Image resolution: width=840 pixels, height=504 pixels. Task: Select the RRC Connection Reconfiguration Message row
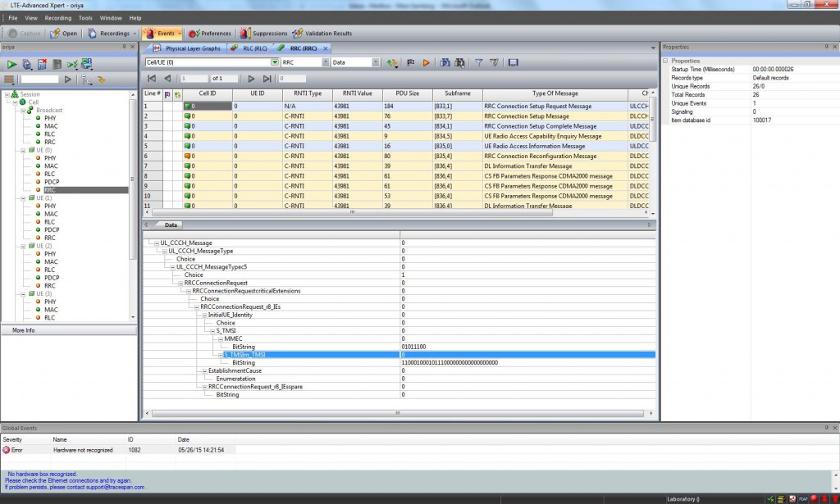[x=396, y=157]
